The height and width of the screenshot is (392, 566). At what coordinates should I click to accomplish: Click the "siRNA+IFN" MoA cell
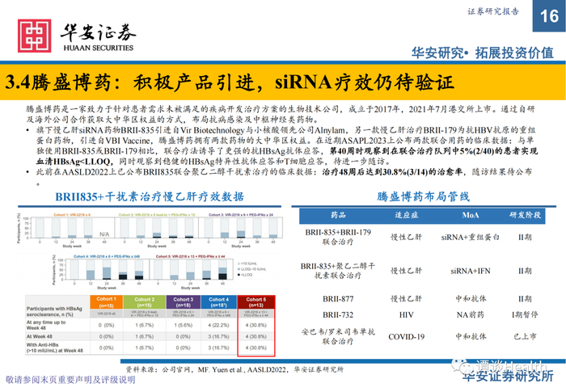pyautogui.click(x=471, y=271)
